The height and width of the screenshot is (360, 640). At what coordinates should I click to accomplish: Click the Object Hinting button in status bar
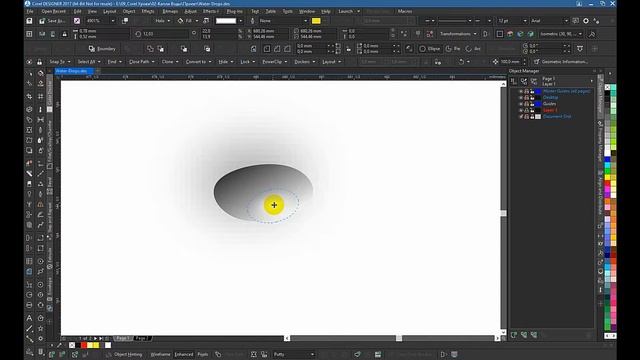pyautogui.click(x=124, y=355)
